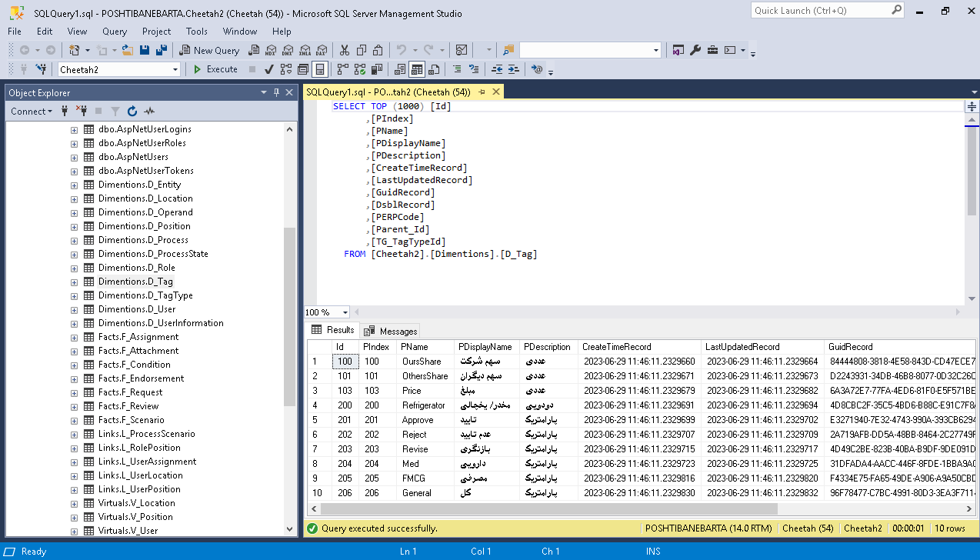Toggle pin on SQLQuery1.sql tab
Screen dimensions: 980x560
click(482, 92)
